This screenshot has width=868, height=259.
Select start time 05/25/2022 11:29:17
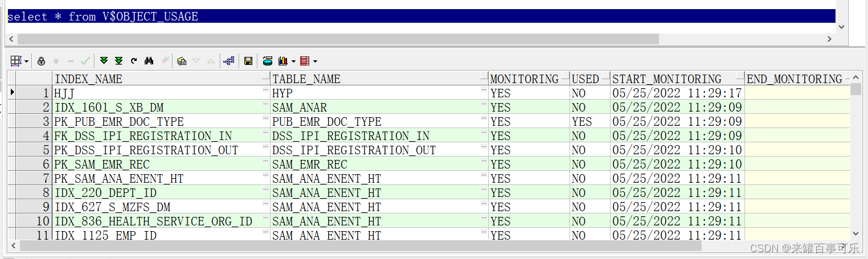tap(677, 93)
